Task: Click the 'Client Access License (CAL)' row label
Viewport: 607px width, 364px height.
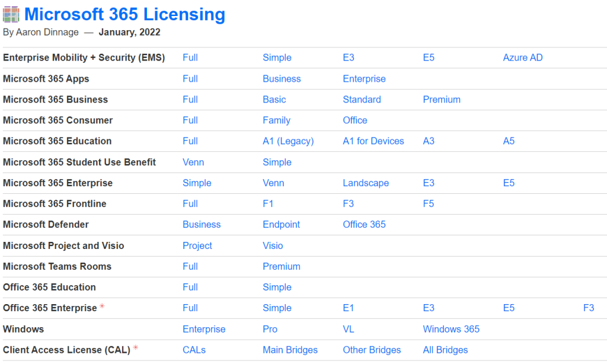Action: click(x=66, y=350)
